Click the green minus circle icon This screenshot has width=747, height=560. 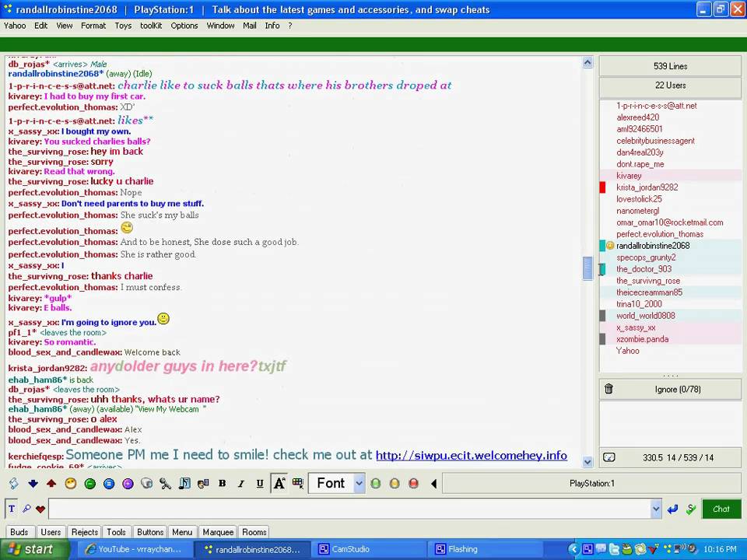89,484
